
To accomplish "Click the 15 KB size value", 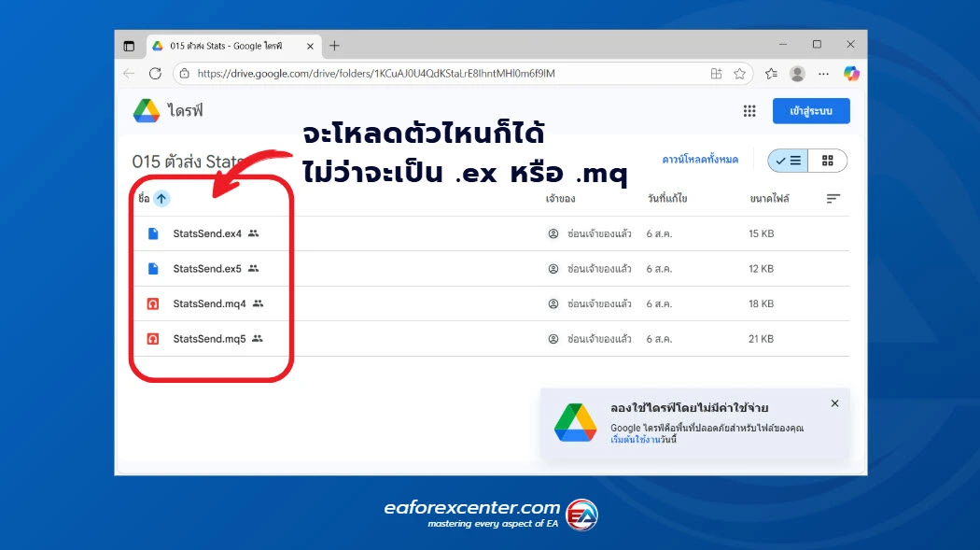I will pyautogui.click(x=762, y=233).
